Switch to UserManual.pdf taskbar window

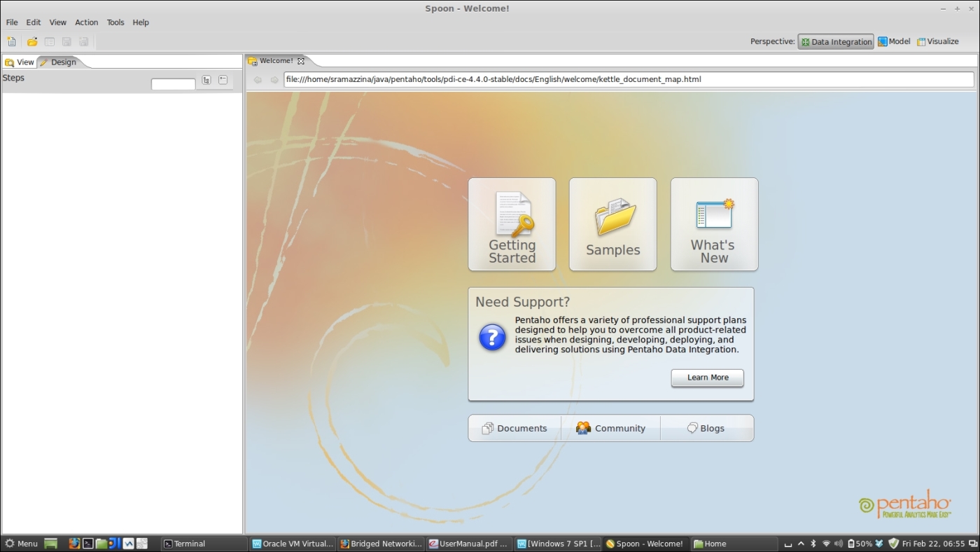coord(469,544)
